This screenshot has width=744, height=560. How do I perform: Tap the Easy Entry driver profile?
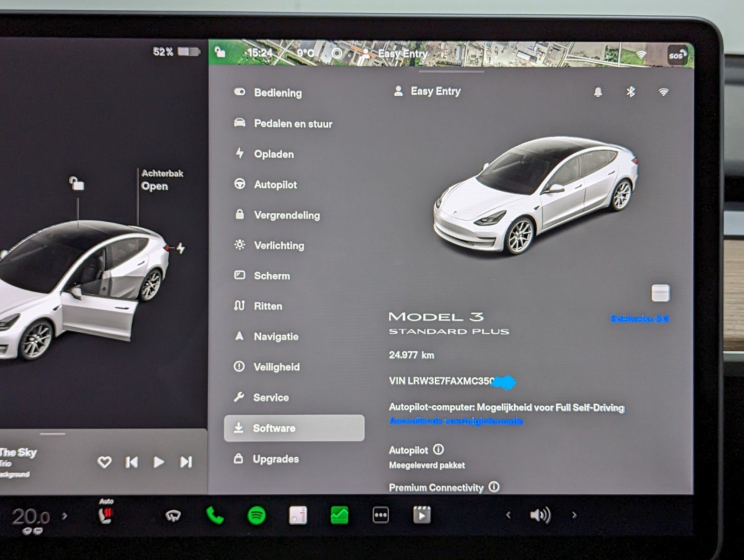pyautogui.click(x=427, y=91)
